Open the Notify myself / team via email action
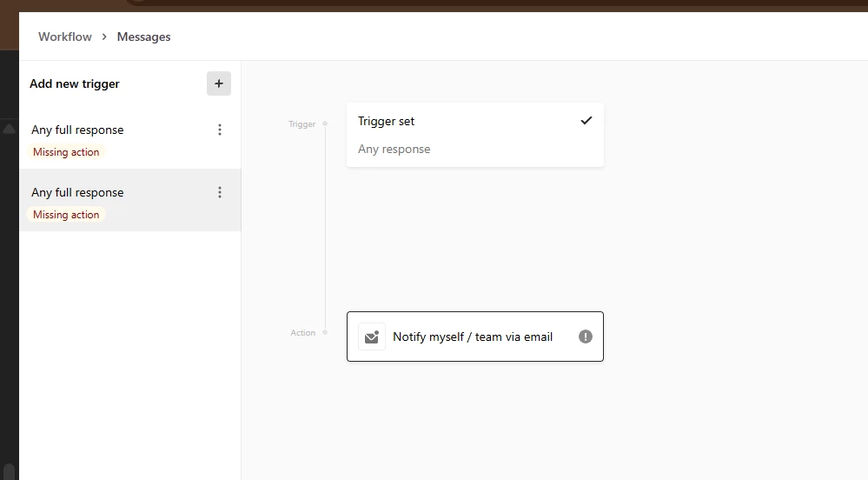The image size is (868, 480). point(473,337)
